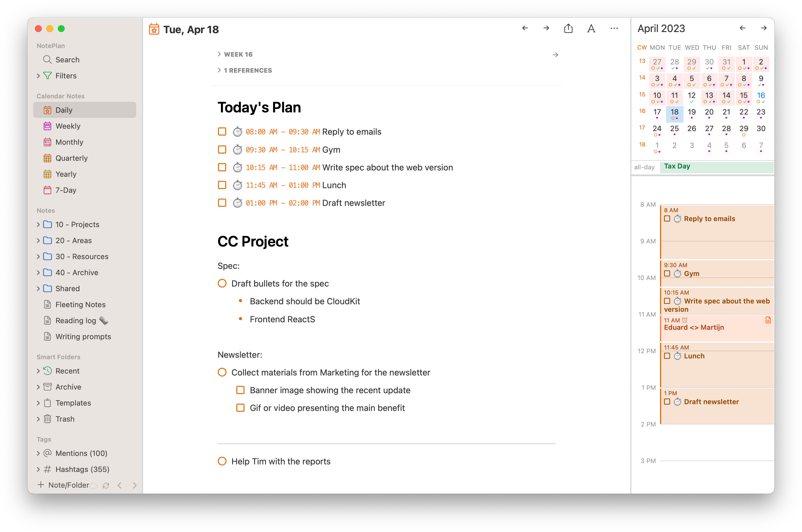
Task: Click the share icon in the toolbar
Action: click(568, 29)
